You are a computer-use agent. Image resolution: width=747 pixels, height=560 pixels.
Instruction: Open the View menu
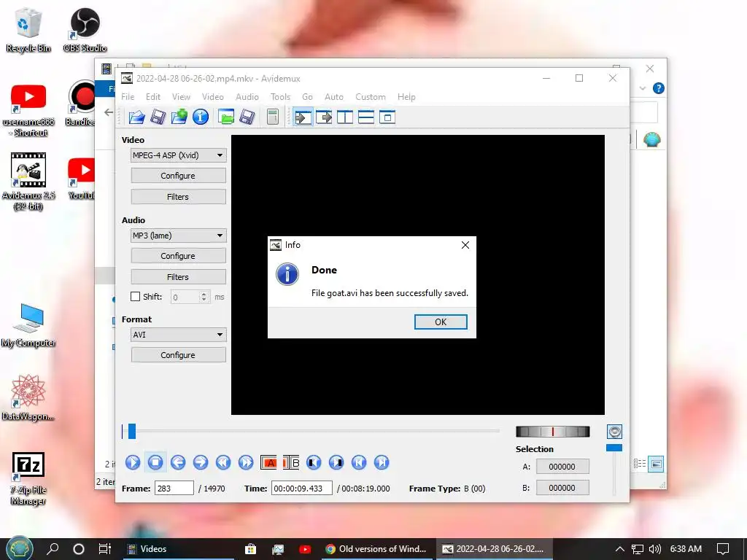(x=181, y=97)
